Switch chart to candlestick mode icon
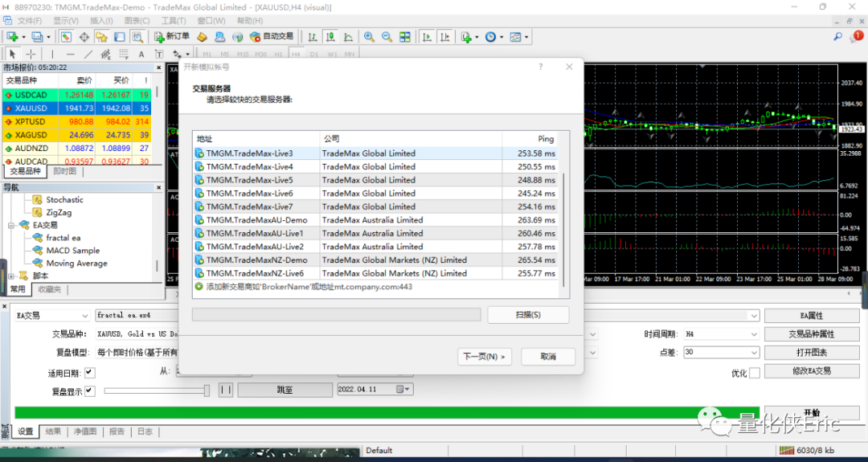Screen dimensions: 868x462 coord(330,37)
